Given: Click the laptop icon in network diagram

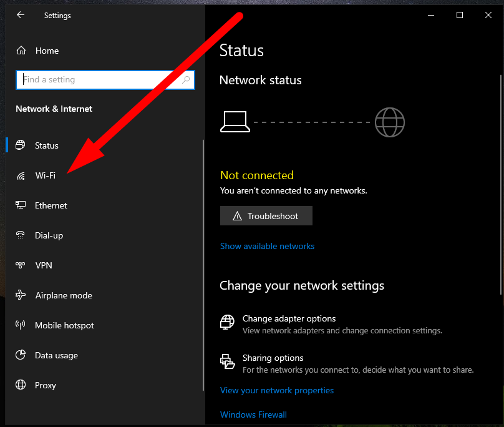Looking at the screenshot, I should point(235,122).
